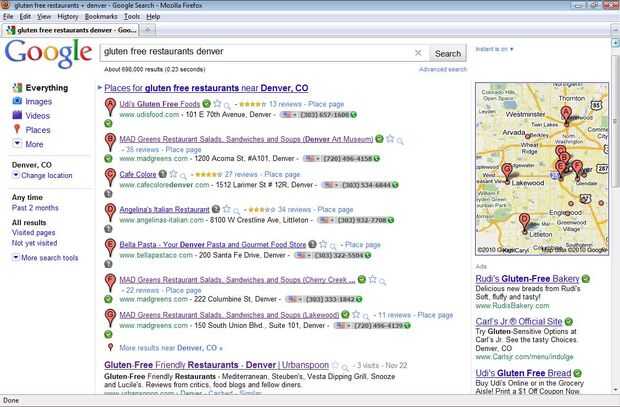Star the Bella Pasta result
The height and width of the screenshot is (407, 620).
(323, 244)
